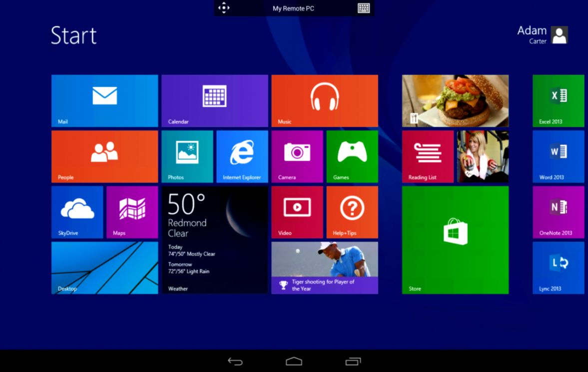Launch the Calendar app
The height and width of the screenshot is (372, 588).
point(214,100)
